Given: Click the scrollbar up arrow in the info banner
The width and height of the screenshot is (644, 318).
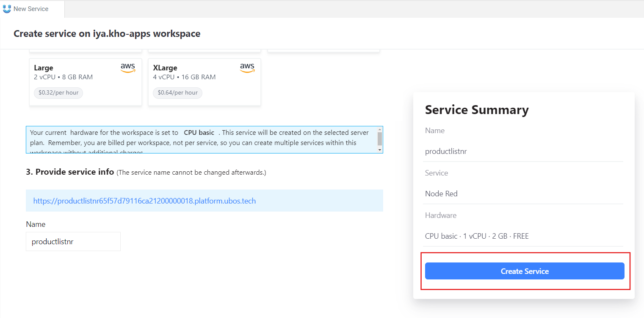Looking at the screenshot, I should (379, 129).
